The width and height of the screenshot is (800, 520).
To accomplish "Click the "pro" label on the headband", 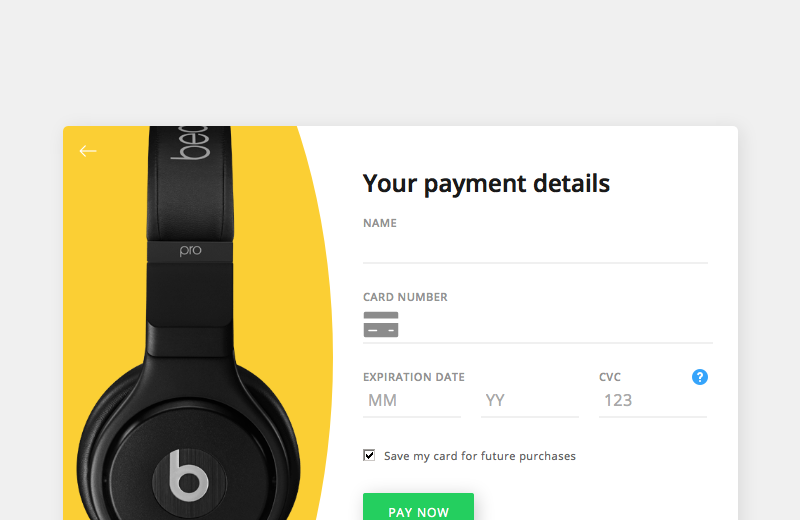I will point(190,250).
